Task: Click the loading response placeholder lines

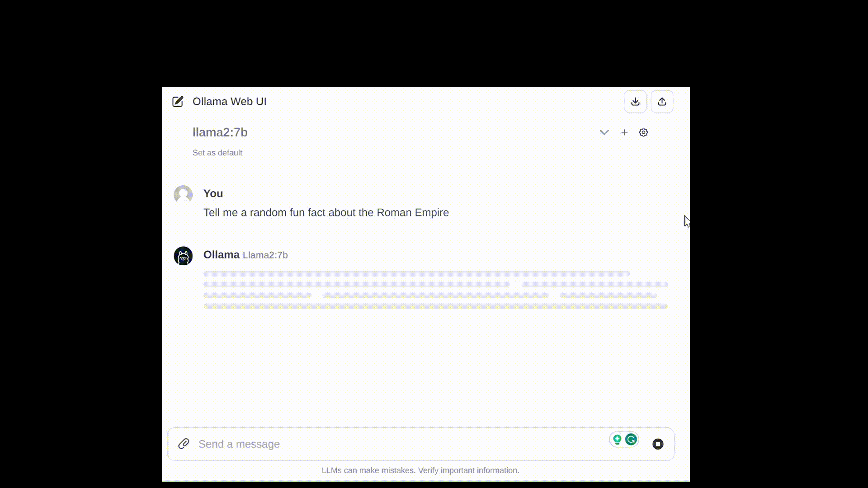Action: pyautogui.click(x=436, y=290)
